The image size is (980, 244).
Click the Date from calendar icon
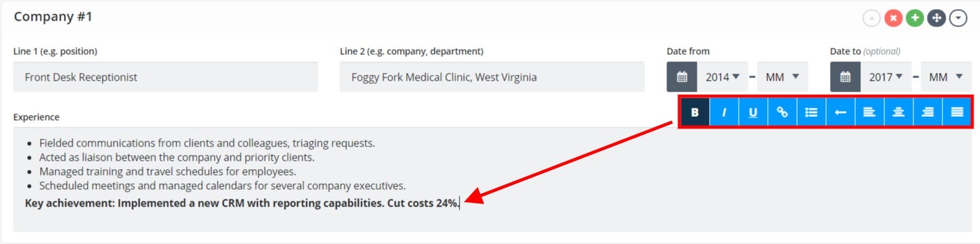tap(682, 77)
